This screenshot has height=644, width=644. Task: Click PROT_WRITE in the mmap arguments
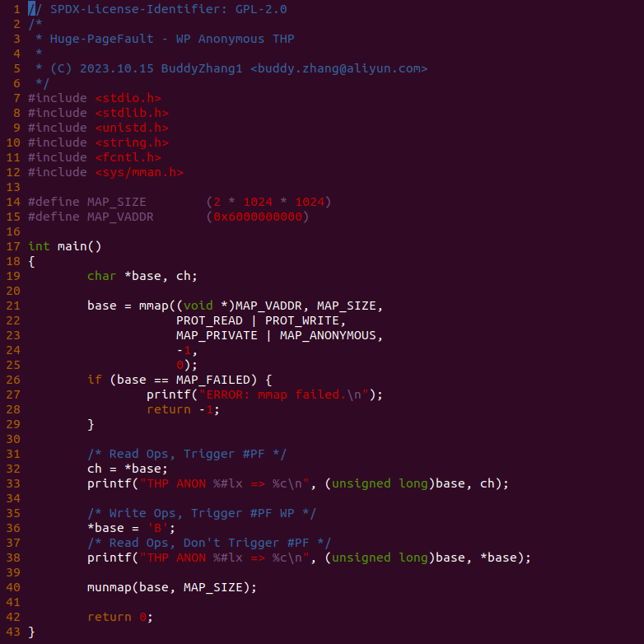[x=302, y=320]
